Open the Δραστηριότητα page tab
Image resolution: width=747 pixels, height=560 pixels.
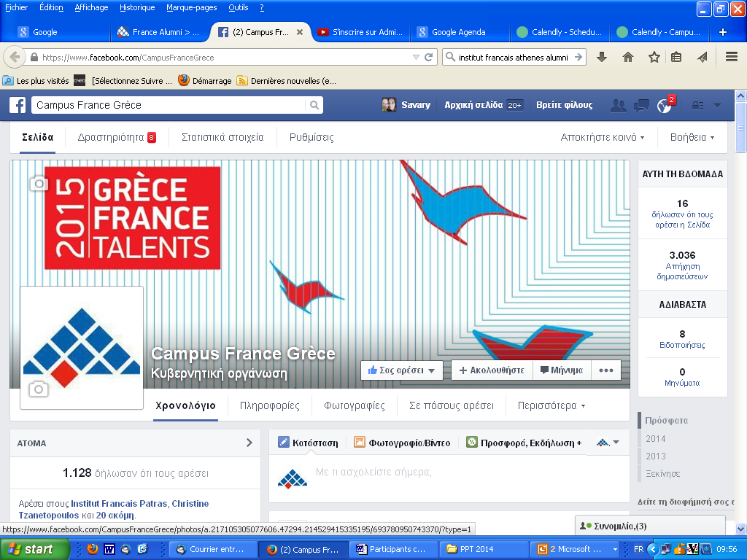pyautogui.click(x=117, y=137)
